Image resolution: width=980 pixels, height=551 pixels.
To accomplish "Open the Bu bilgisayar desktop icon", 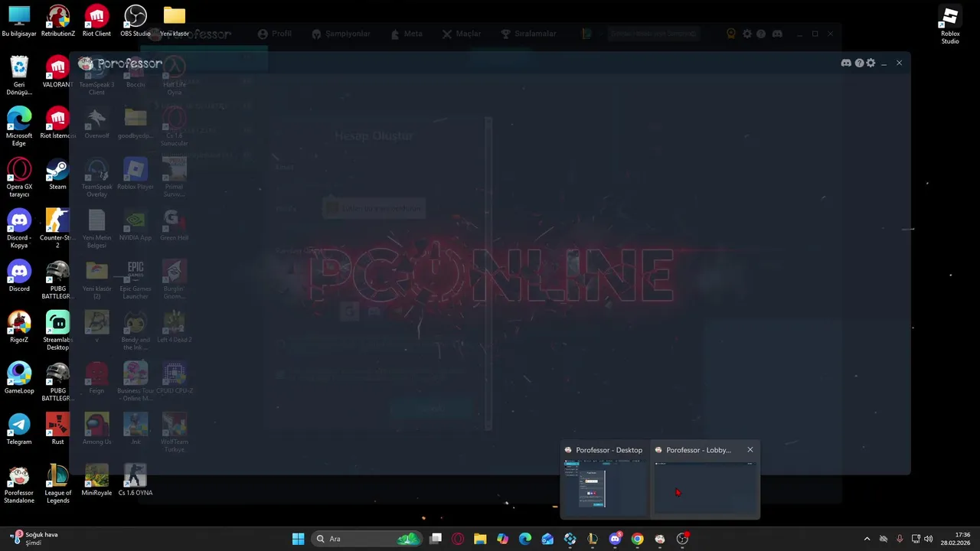I will pyautogui.click(x=19, y=21).
